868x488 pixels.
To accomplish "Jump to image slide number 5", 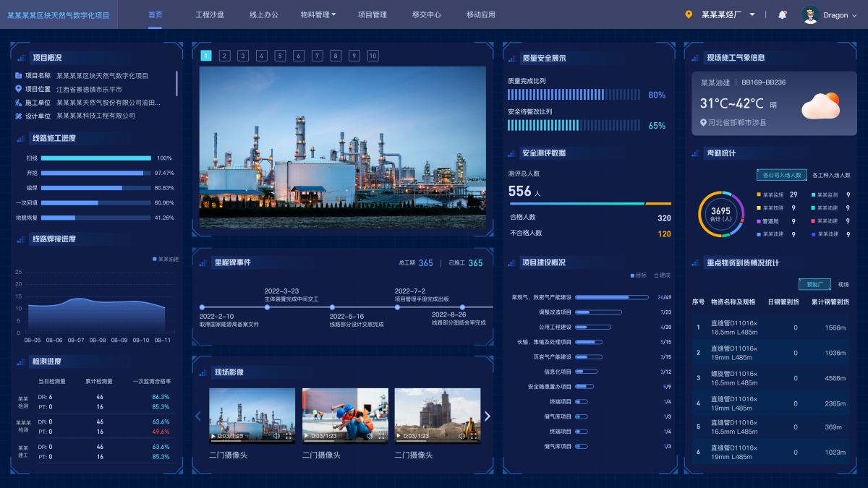I will [280, 56].
